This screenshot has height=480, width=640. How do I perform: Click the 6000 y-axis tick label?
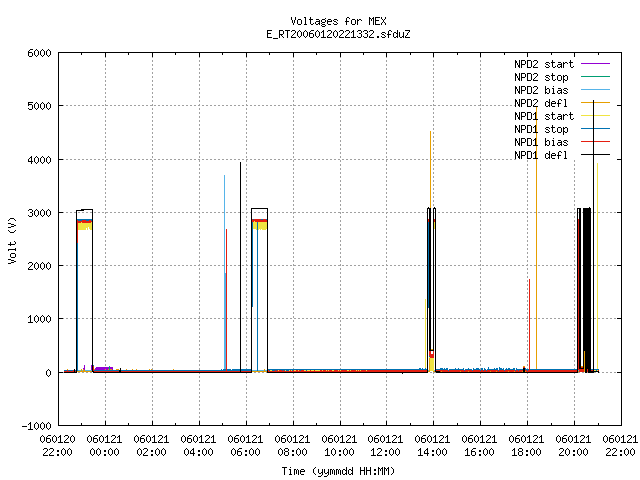click(x=40, y=53)
